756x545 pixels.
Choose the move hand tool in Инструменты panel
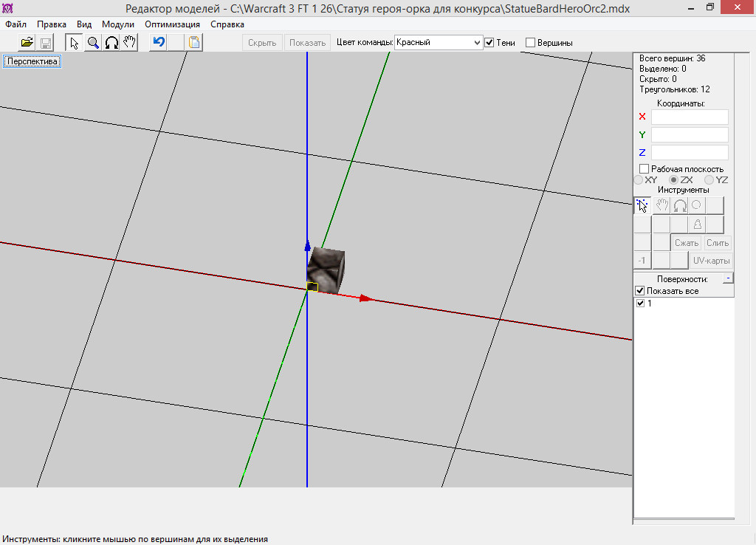click(661, 206)
